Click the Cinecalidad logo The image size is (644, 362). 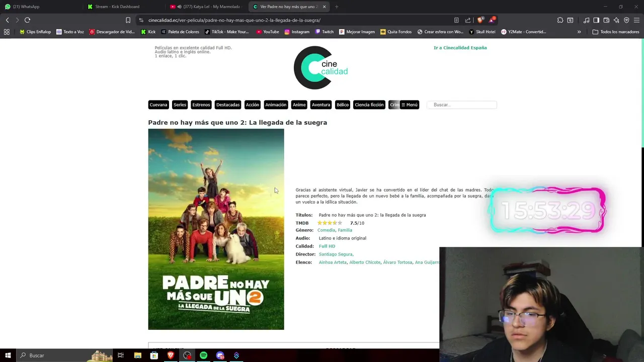point(321,68)
